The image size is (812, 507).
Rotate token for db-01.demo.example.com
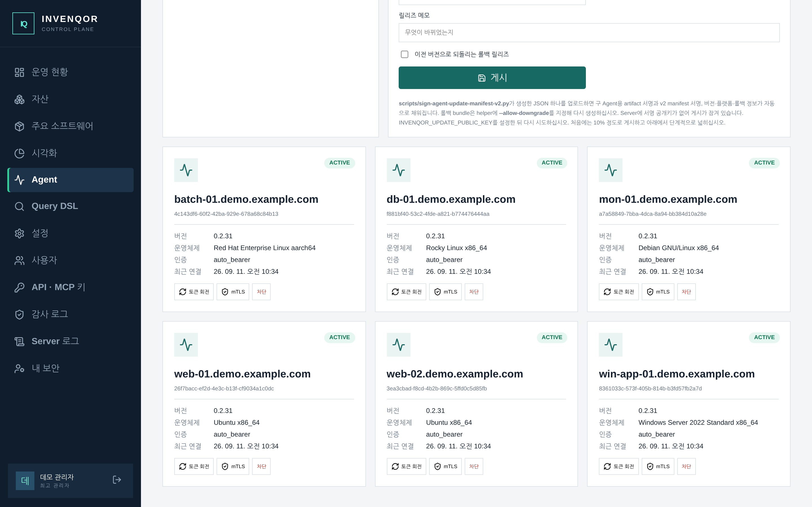tap(406, 292)
